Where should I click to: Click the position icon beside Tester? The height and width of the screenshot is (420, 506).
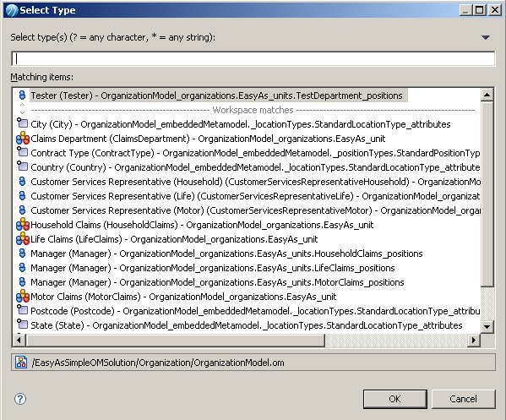coord(22,95)
